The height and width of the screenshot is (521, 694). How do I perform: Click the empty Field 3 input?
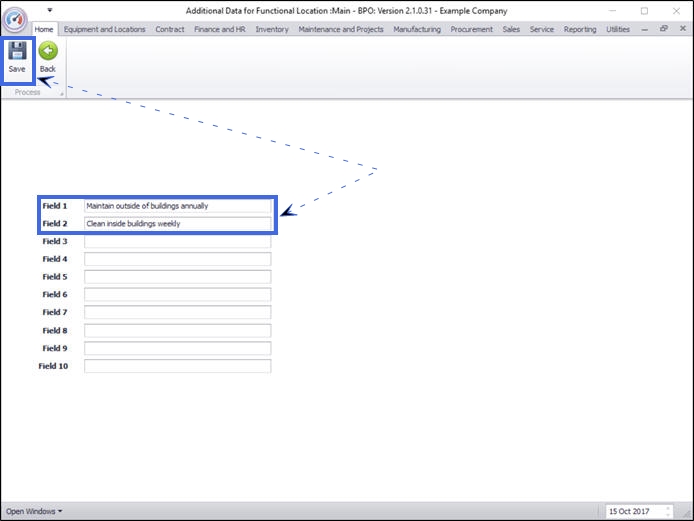coord(177,241)
